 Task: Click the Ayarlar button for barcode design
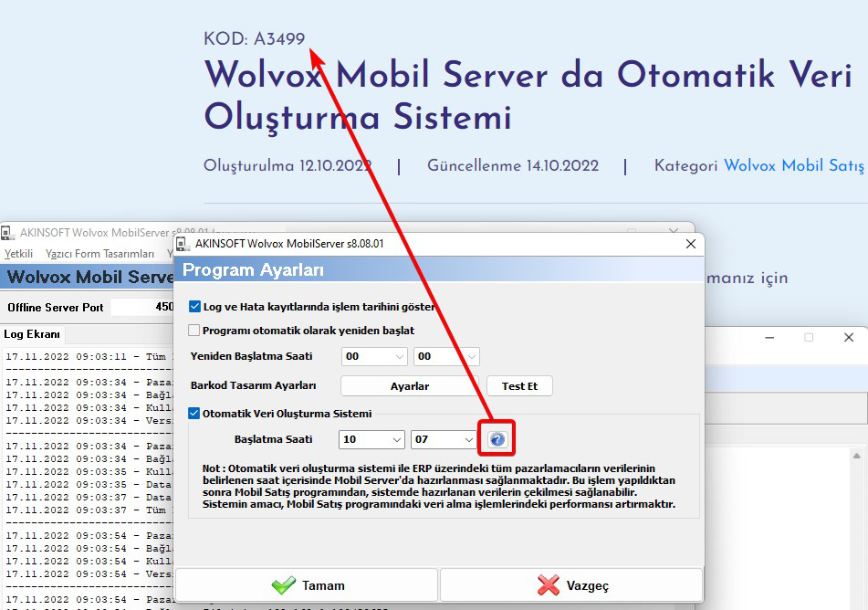click(x=410, y=386)
